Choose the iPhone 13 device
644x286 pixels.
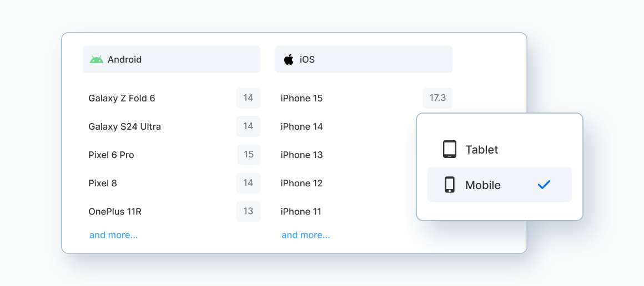click(x=301, y=155)
